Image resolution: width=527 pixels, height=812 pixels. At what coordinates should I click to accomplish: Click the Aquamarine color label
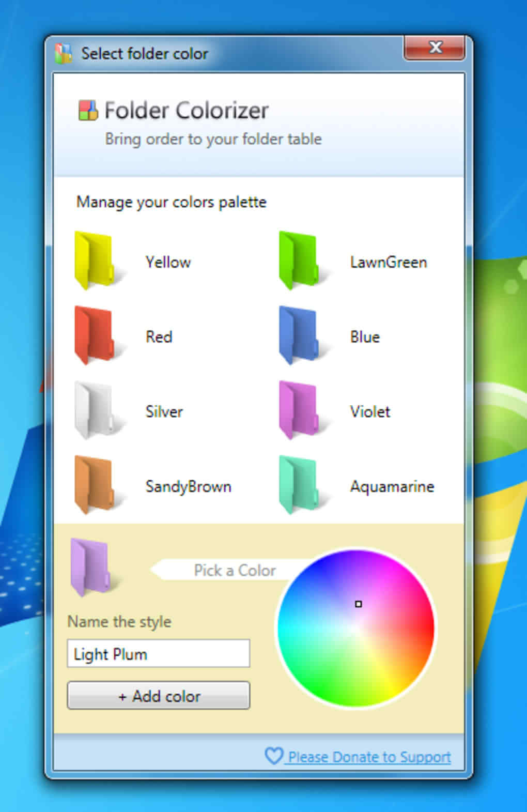tap(392, 486)
